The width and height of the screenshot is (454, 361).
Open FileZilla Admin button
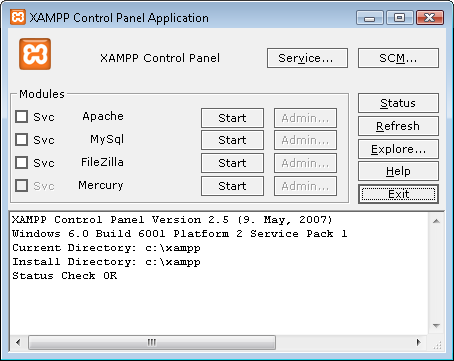pos(305,163)
